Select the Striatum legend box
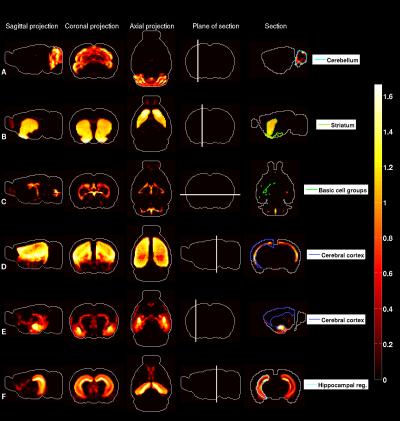The width and height of the screenshot is (400, 421). pos(336,125)
